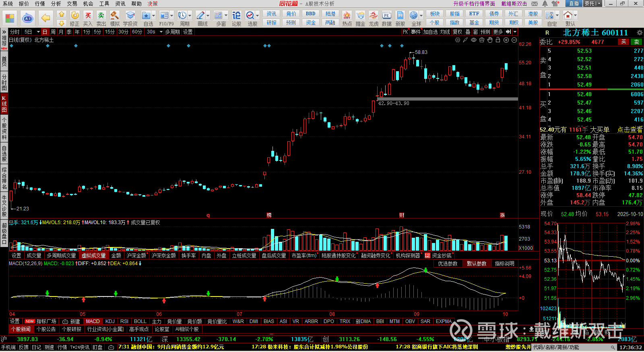Open the 热点 hot topics flame icon
Image resolution: width=644 pixels, height=352 pixels.
tap(347, 15)
